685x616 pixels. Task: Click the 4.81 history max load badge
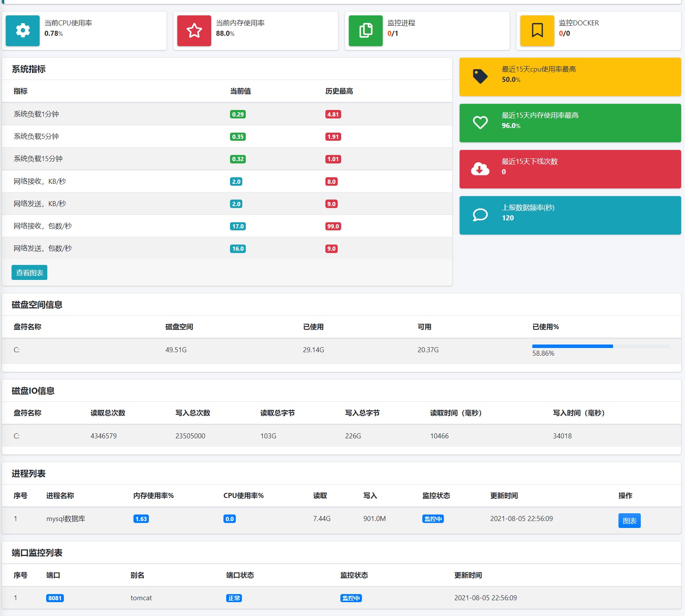click(x=333, y=114)
